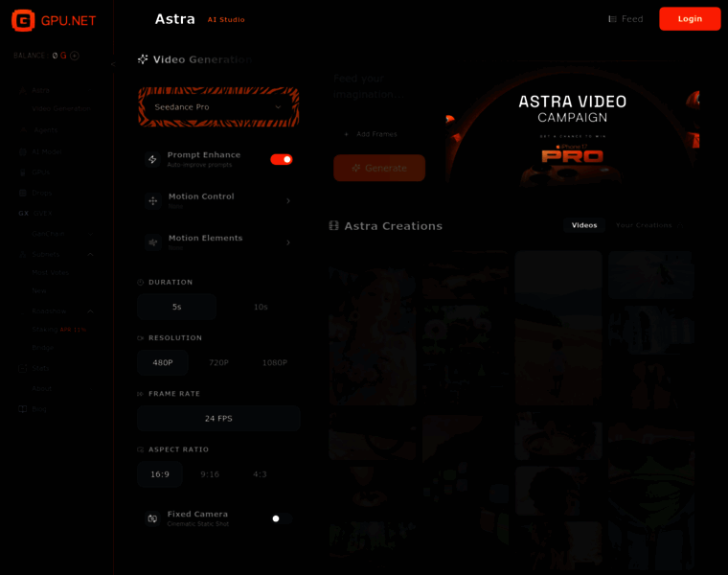Expand the Motion Control options
Screen dimensions: 728x575
(287, 201)
